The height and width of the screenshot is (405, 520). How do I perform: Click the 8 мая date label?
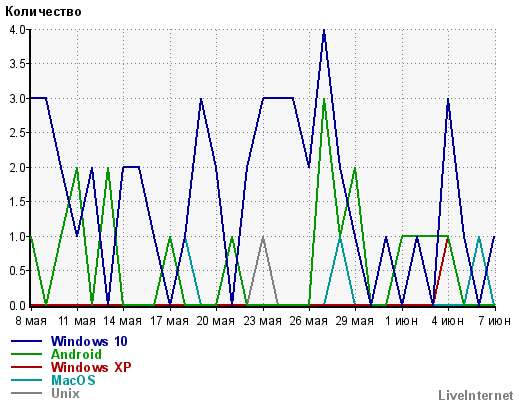point(31,321)
